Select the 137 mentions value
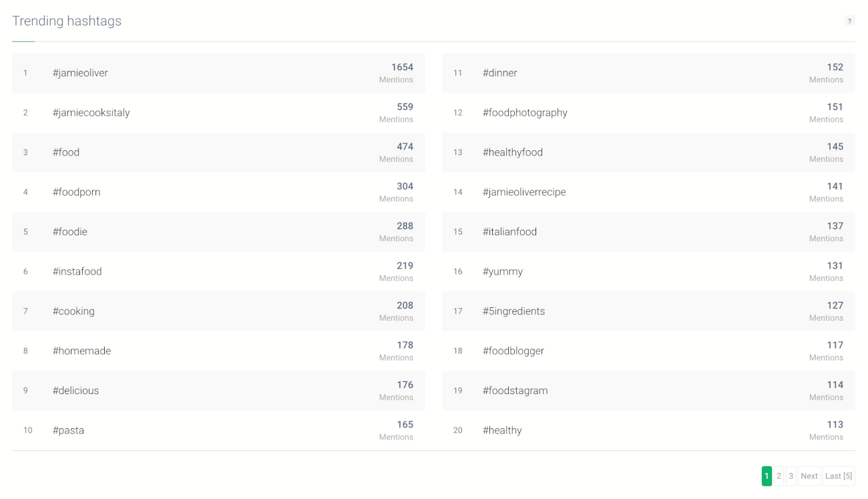Image resolution: width=868 pixels, height=499 pixels. coord(835,226)
